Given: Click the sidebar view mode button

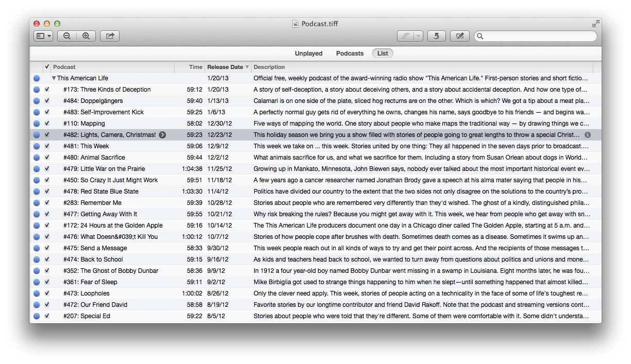Looking at the screenshot, I should pos(43,36).
